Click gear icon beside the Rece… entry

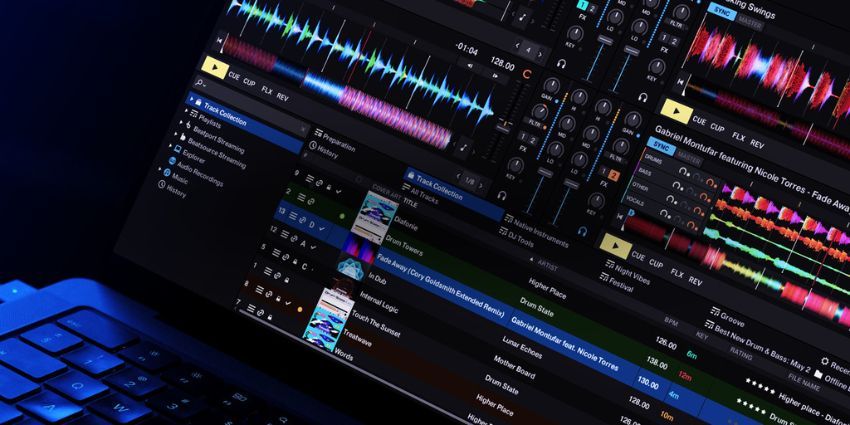point(825,360)
